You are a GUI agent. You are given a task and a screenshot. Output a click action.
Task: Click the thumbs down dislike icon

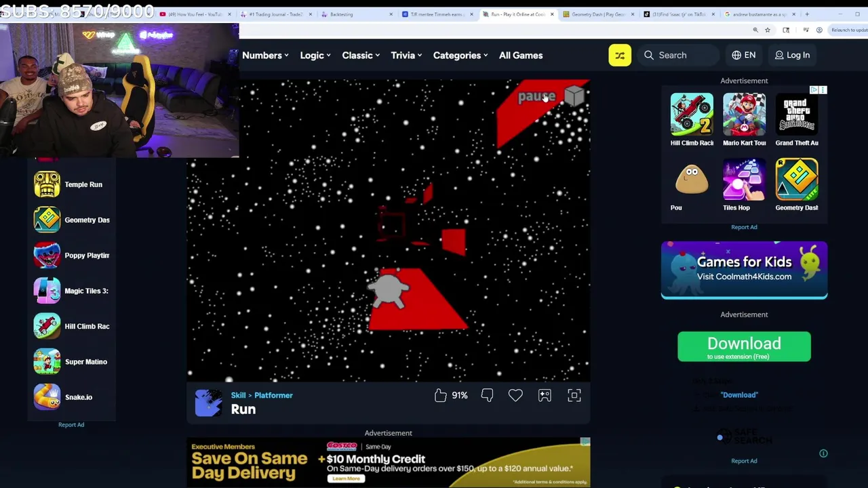(x=487, y=395)
